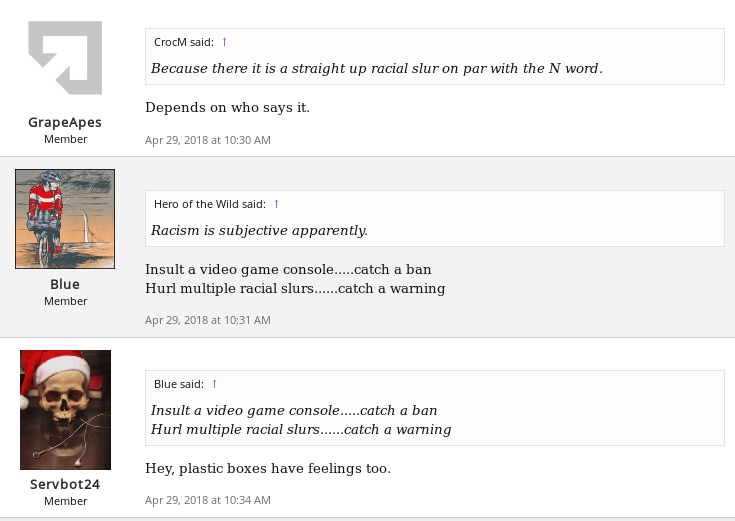Open Blue's cyclist avatar image
The image size is (735, 521).
pos(65,219)
